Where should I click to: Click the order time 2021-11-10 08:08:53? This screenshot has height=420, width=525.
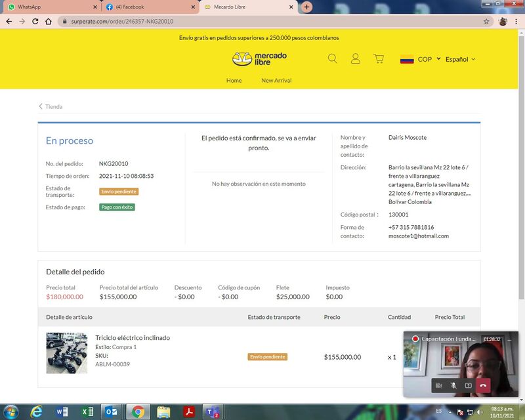pyautogui.click(x=126, y=176)
